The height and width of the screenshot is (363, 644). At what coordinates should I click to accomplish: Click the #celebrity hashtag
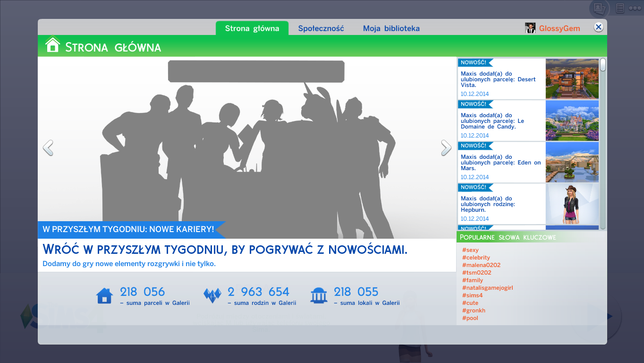tap(476, 258)
